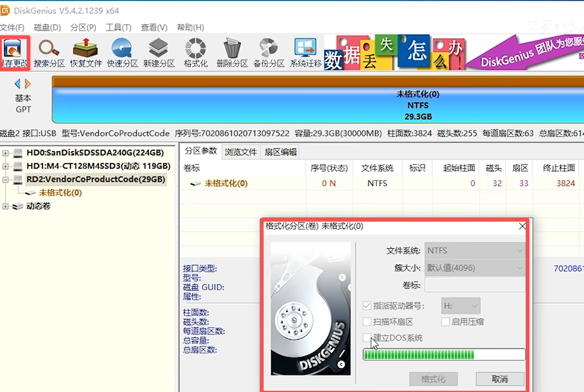Click partition icon beside 未格式化(0) in tree
Viewport: 584px width, 392px height.
[30, 193]
